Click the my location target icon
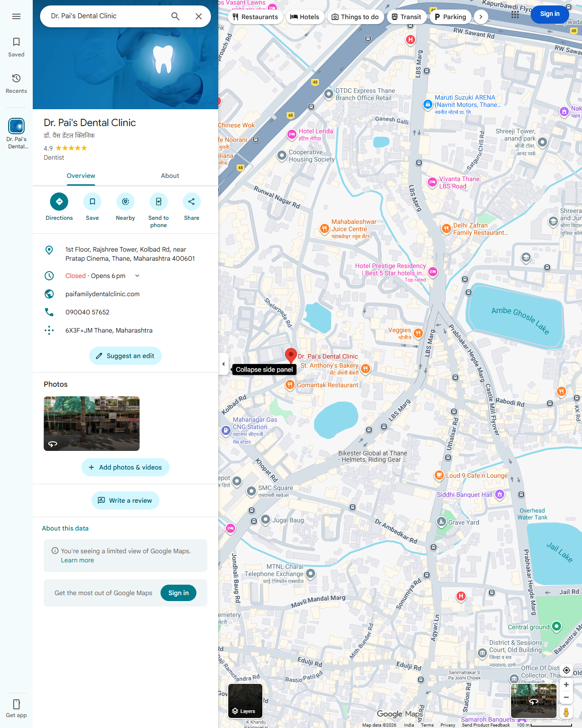582x728 pixels. (x=567, y=670)
